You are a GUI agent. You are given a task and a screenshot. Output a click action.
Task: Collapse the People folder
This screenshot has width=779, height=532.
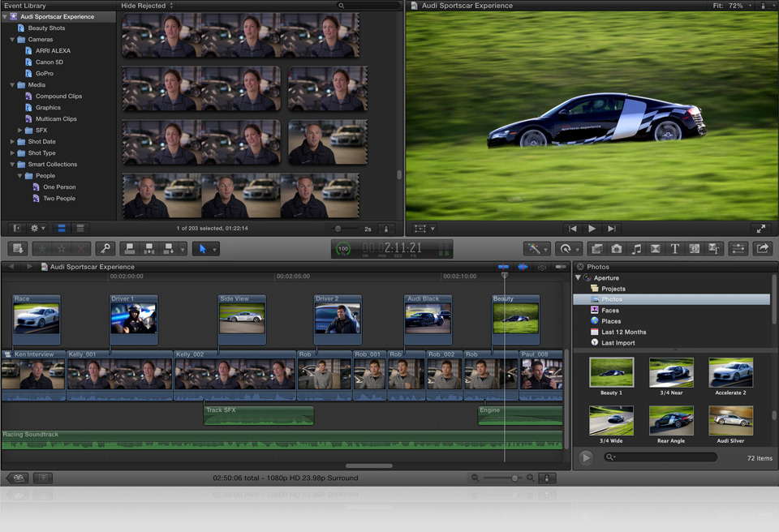tap(19, 176)
